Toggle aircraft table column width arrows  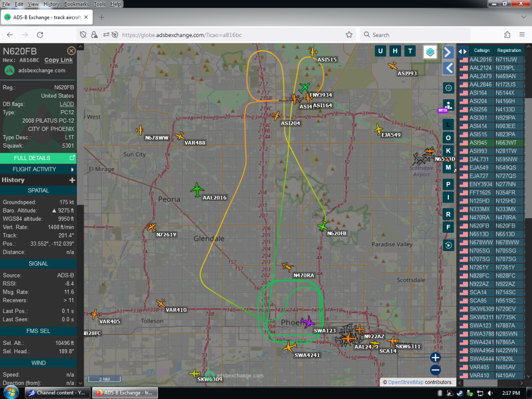[x=462, y=51]
